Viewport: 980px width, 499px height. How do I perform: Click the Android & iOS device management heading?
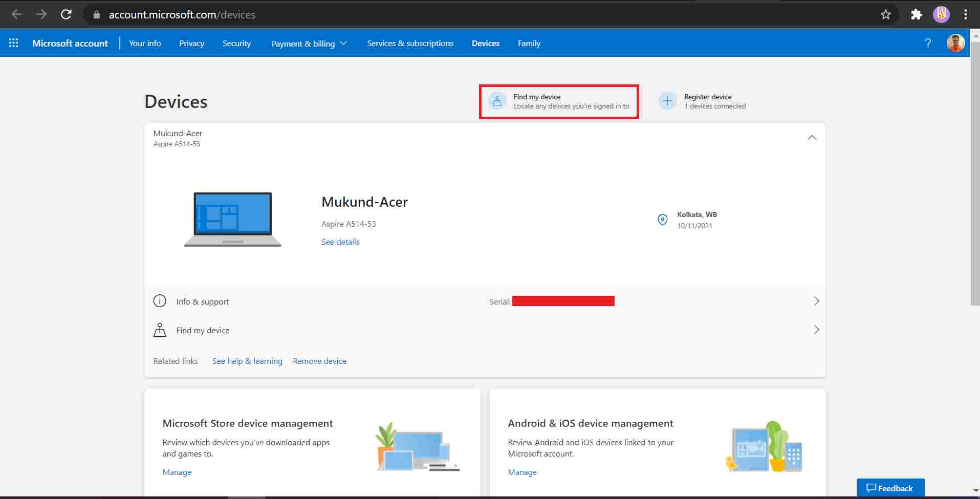point(591,423)
